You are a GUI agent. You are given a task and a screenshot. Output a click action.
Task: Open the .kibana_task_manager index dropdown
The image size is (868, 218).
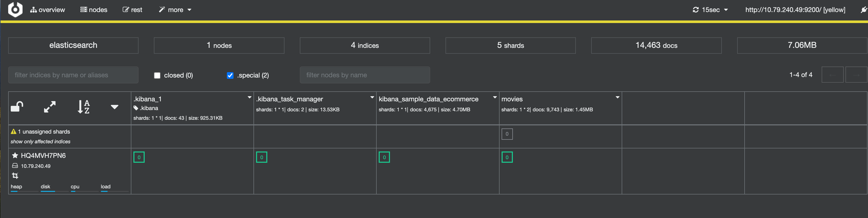point(372,97)
